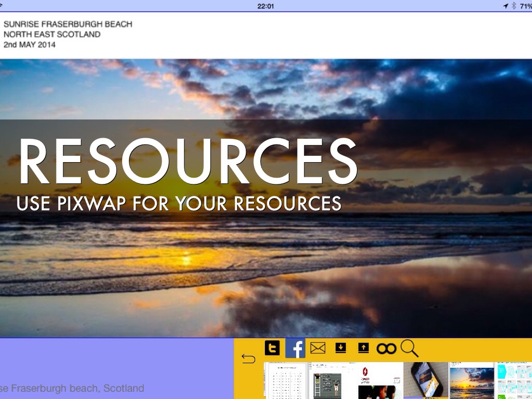
Task: Tap the Fraserburgh beach, Scotland caption field
Action: pyautogui.click(x=73, y=388)
